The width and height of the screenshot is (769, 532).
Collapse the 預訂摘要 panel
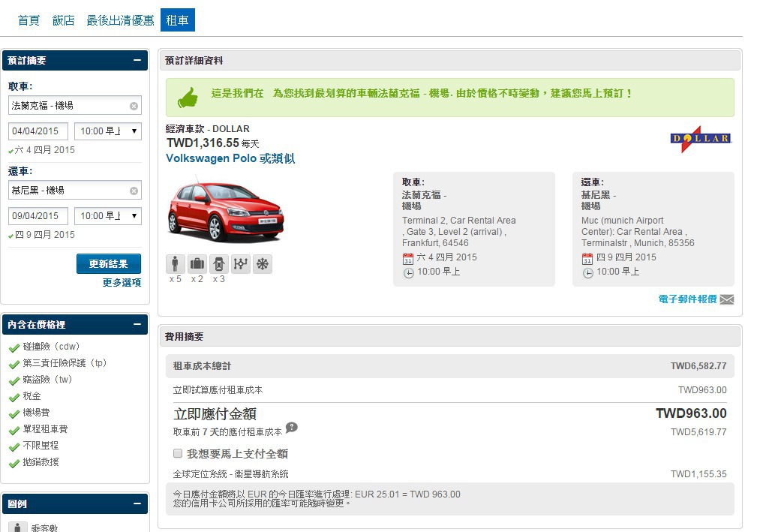pos(137,60)
